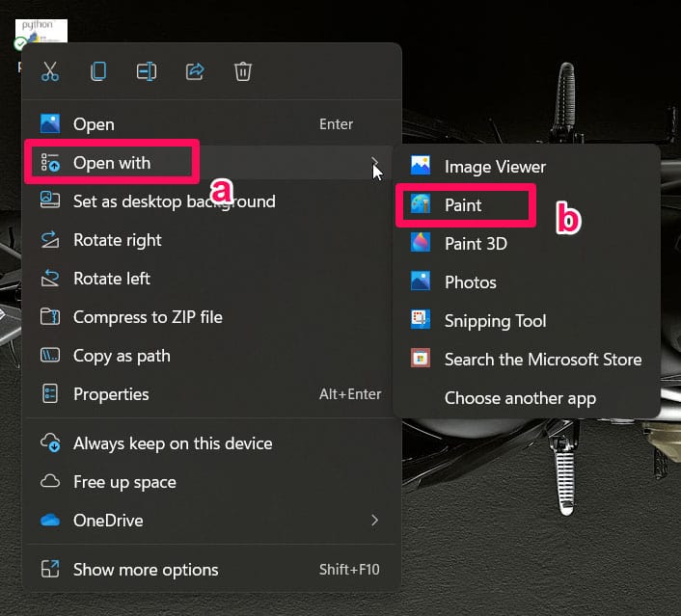Select Rotate right

pyautogui.click(x=211, y=240)
